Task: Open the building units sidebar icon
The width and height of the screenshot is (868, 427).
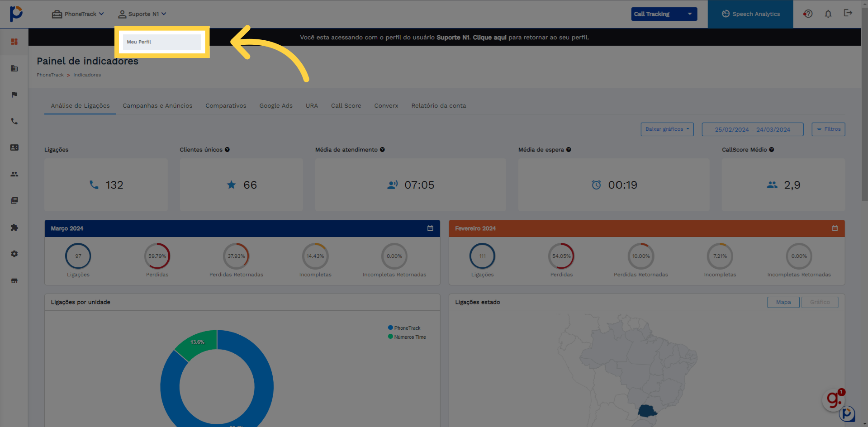Action: coord(14,68)
